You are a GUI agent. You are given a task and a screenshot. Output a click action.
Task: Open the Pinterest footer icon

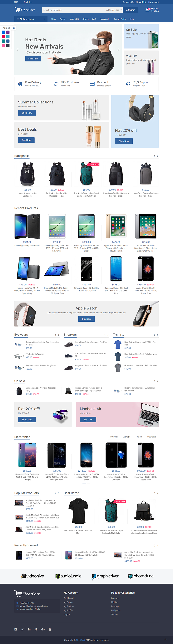click(x=36, y=629)
